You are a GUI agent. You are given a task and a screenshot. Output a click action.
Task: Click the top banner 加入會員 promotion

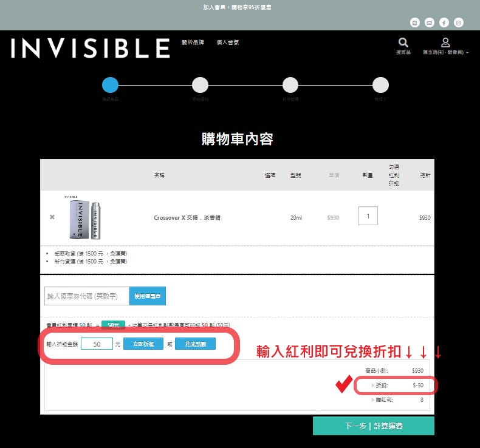click(x=237, y=7)
